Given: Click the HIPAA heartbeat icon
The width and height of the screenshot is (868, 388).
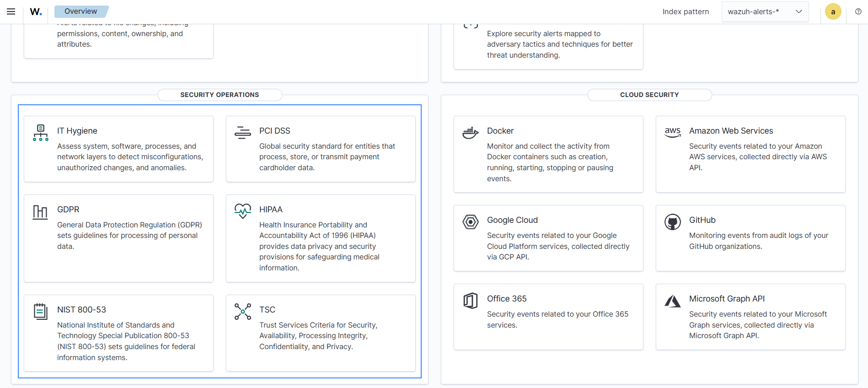Looking at the screenshot, I should tap(242, 211).
